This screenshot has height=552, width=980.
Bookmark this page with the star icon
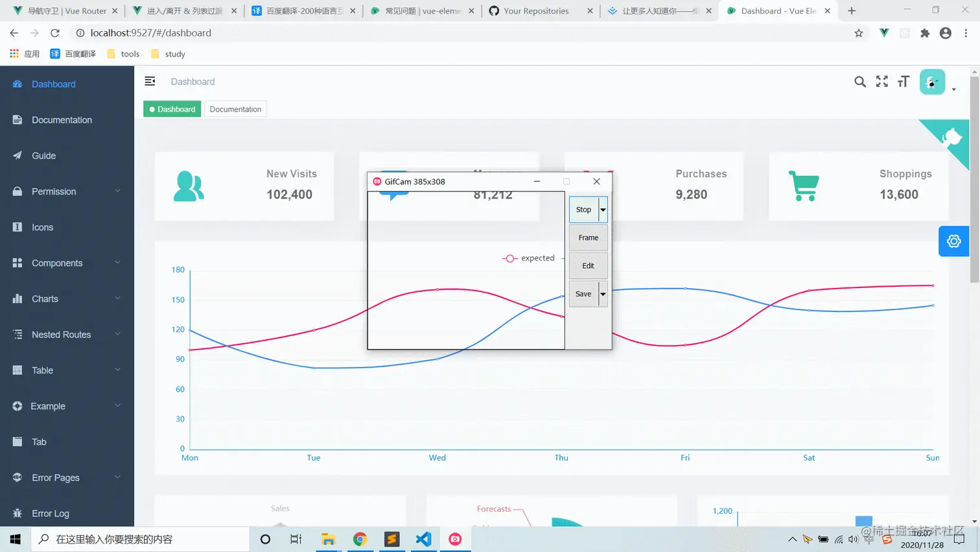pos(859,33)
